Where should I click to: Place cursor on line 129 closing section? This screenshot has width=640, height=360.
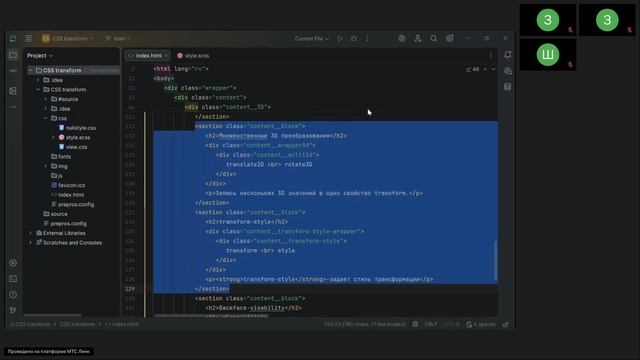(x=212, y=289)
